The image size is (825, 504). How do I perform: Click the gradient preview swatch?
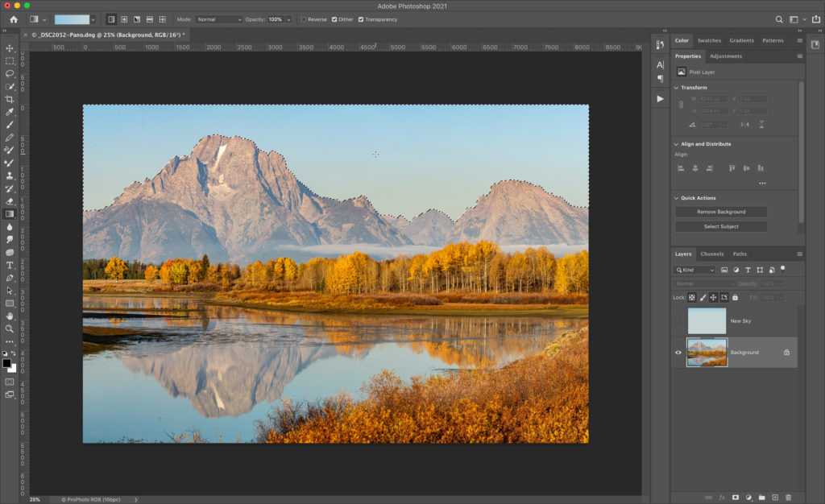point(72,19)
